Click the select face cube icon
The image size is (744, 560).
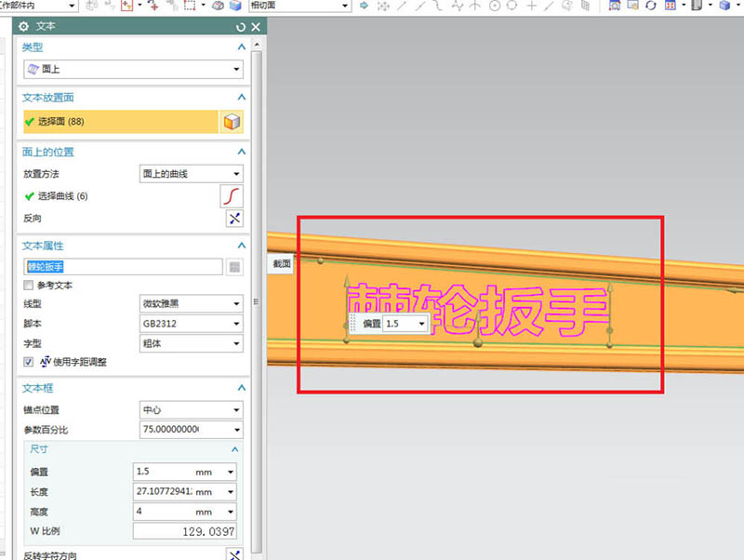point(232,122)
